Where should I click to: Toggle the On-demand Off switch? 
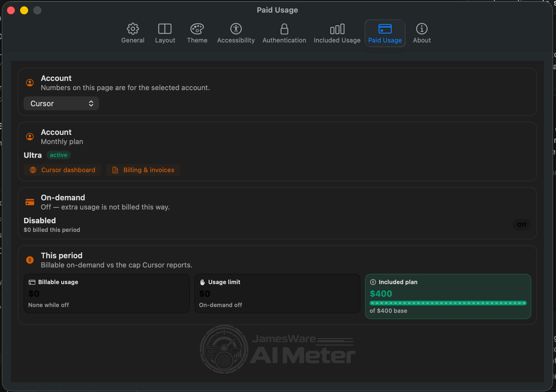(522, 225)
